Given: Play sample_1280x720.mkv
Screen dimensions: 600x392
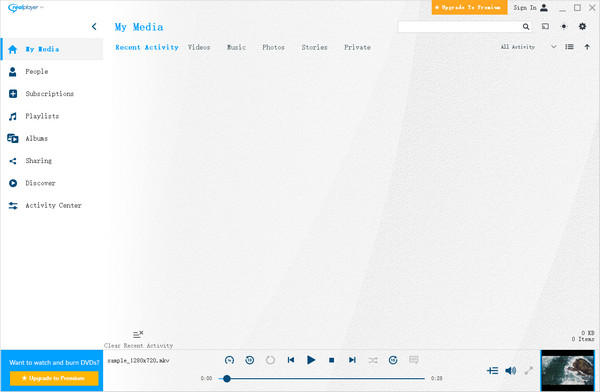Looking at the screenshot, I should click(311, 360).
